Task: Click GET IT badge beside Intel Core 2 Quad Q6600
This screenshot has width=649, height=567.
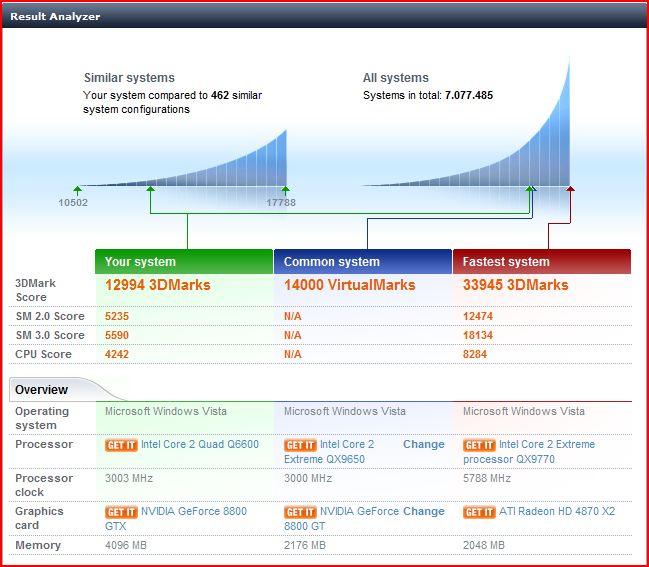Action: click(121, 445)
